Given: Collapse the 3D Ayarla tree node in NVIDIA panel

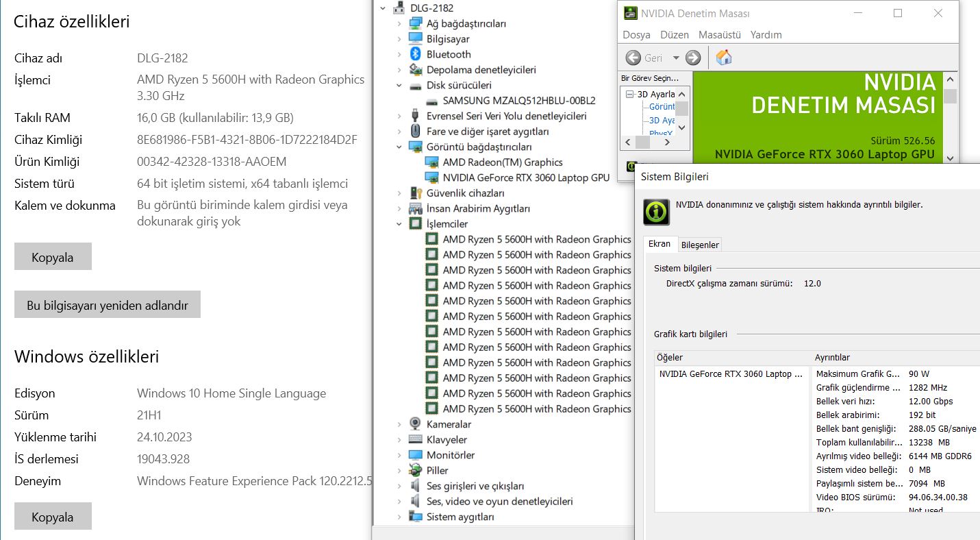Looking at the screenshot, I should click(630, 94).
